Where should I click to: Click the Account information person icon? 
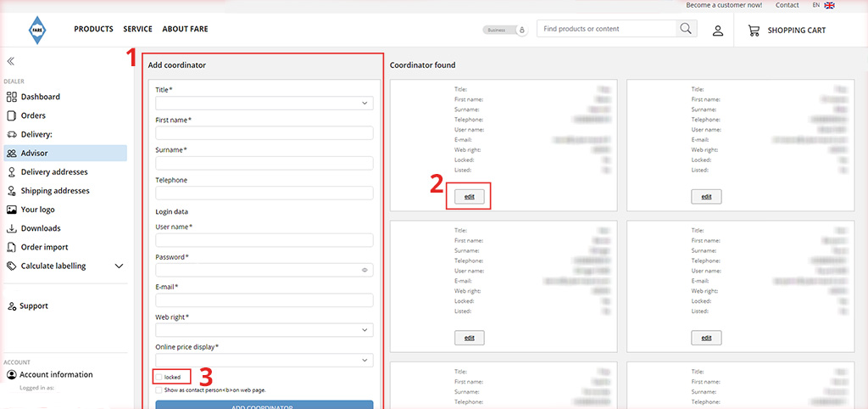12,375
